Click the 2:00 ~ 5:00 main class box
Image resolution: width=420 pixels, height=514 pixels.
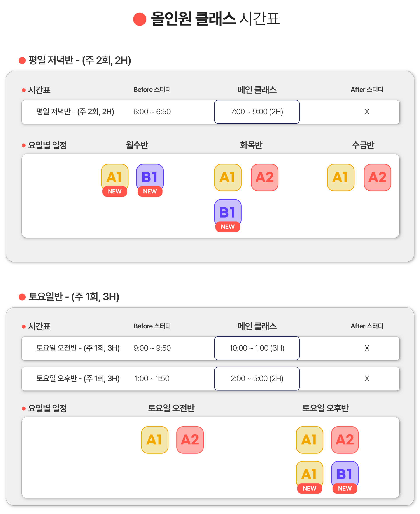(257, 379)
